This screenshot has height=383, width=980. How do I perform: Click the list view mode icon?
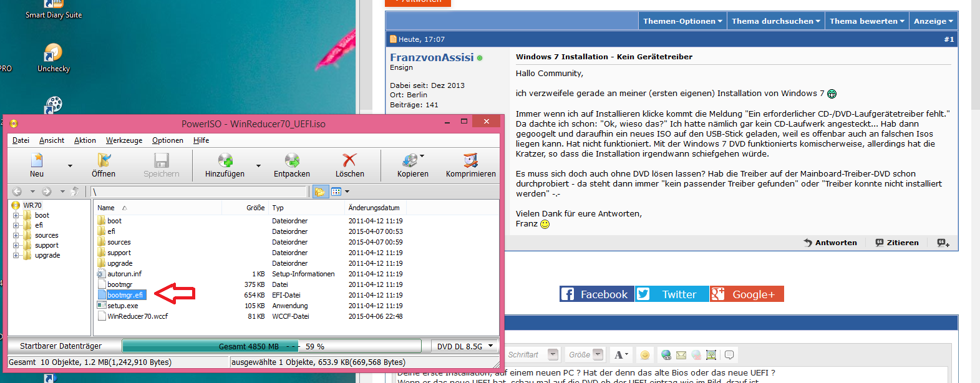point(336,192)
